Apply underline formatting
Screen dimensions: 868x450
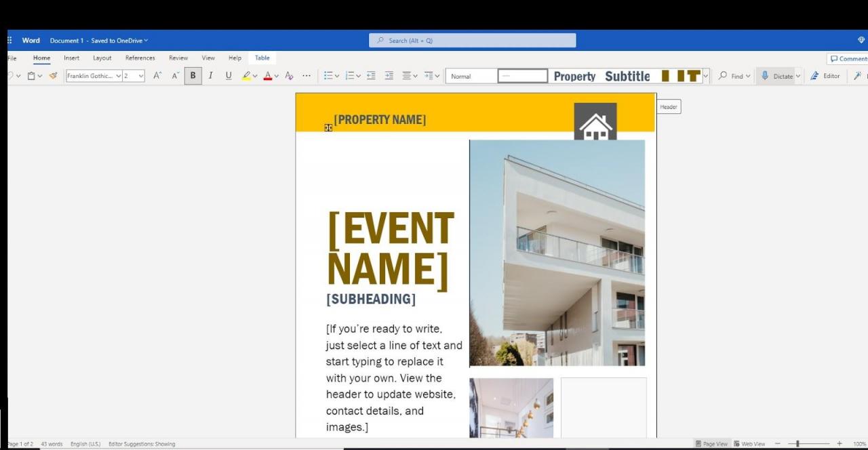coord(228,75)
